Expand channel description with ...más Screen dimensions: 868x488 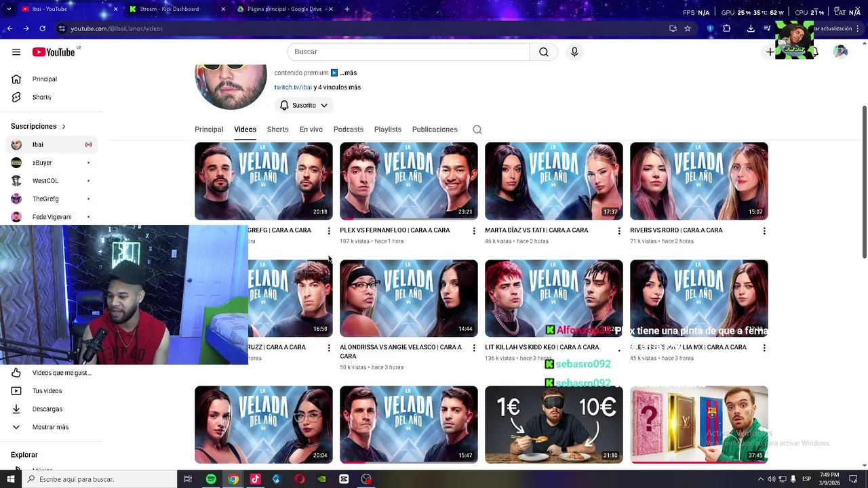click(x=348, y=73)
